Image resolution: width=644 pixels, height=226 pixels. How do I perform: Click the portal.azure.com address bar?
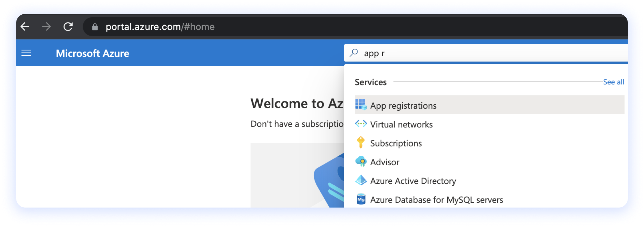tap(160, 27)
